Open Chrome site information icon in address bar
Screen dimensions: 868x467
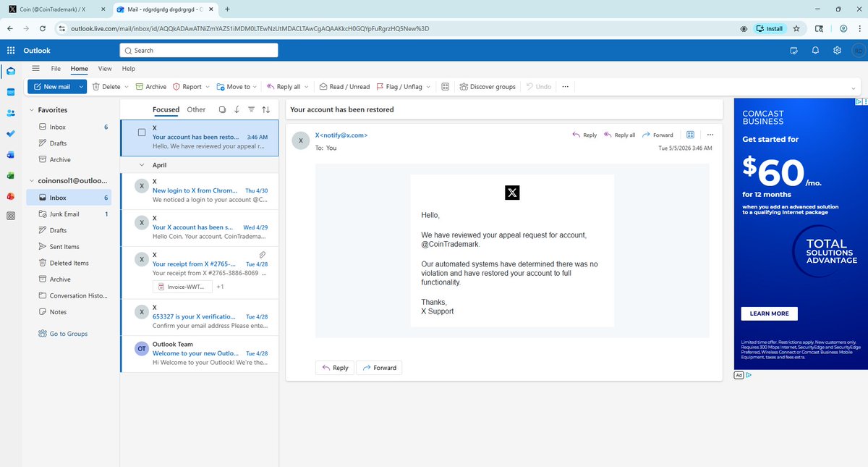[62, 29]
